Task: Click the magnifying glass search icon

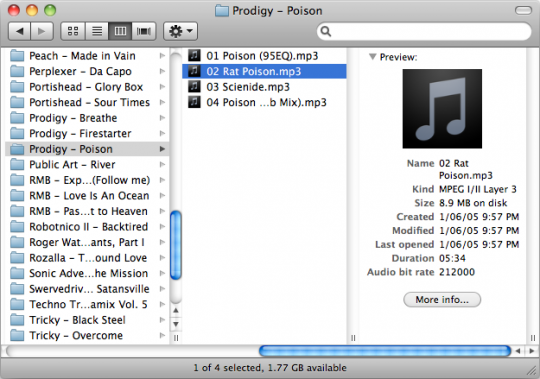Action: click(325, 31)
